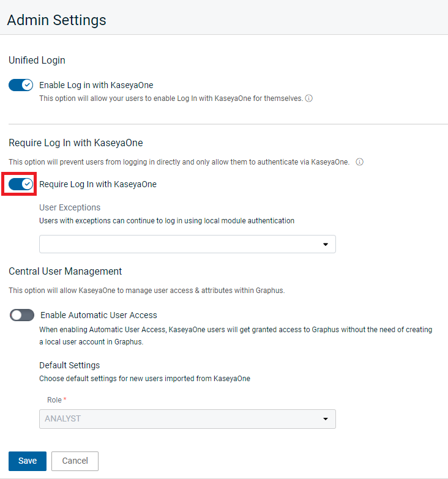Image resolution: width=448 pixels, height=479 pixels.
Task: Turn off Require Log In with KaseyaOne toggle
Action: click(21, 184)
